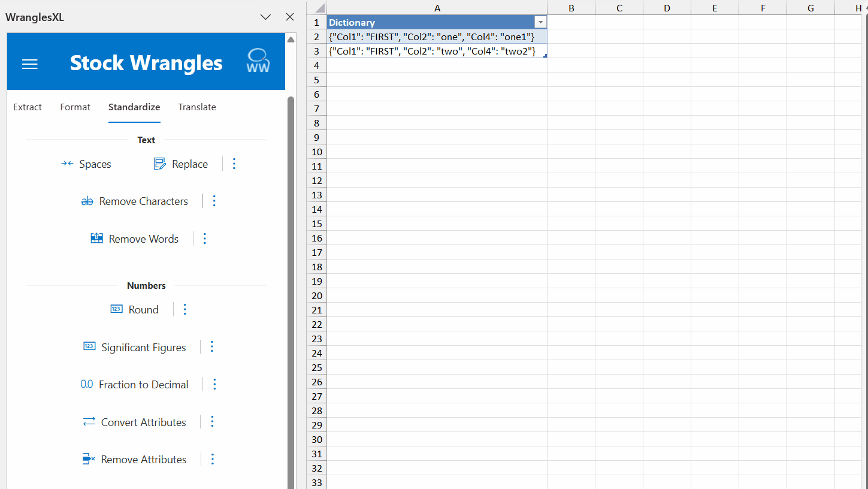Open the hamburger menu in Stock Wrangles
Viewport: 868px width, 489px height.
click(30, 64)
